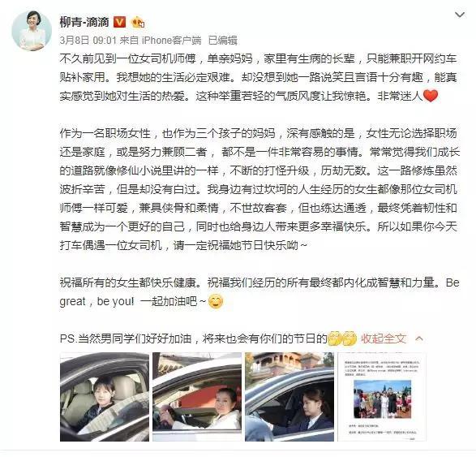Click the iPhone客户端 source link
The width and height of the screenshot is (476, 457).
coord(172,41)
